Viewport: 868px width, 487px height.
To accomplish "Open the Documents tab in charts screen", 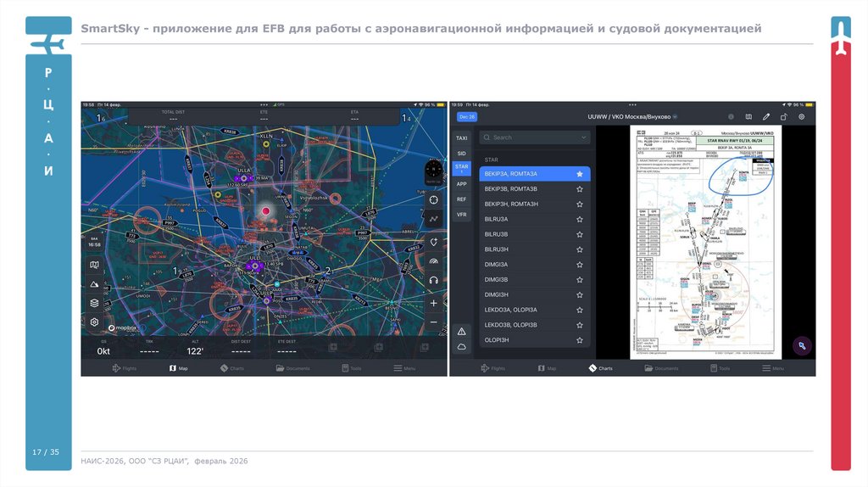I will [660, 368].
